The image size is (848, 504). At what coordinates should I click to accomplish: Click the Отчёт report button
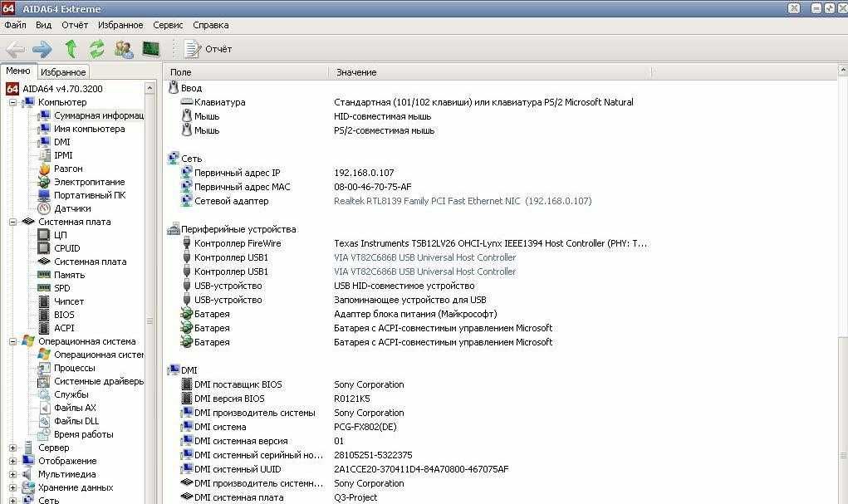click(208, 49)
